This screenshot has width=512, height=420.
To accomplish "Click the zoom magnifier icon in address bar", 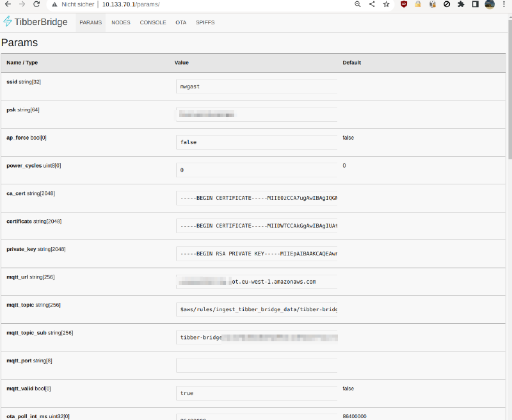I will [x=358, y=4].
